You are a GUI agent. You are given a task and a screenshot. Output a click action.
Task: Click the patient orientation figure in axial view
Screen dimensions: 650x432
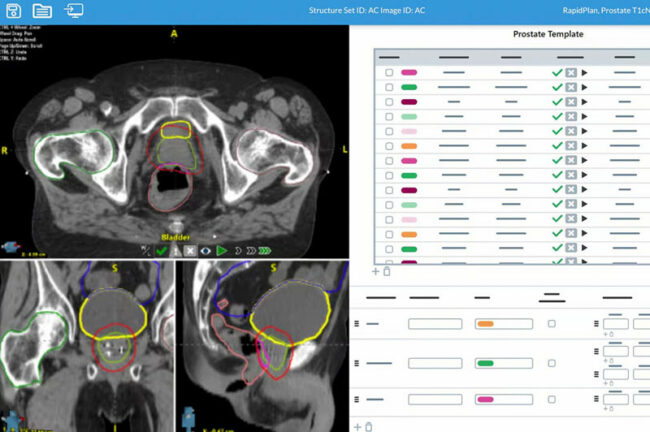click(11, 247)
